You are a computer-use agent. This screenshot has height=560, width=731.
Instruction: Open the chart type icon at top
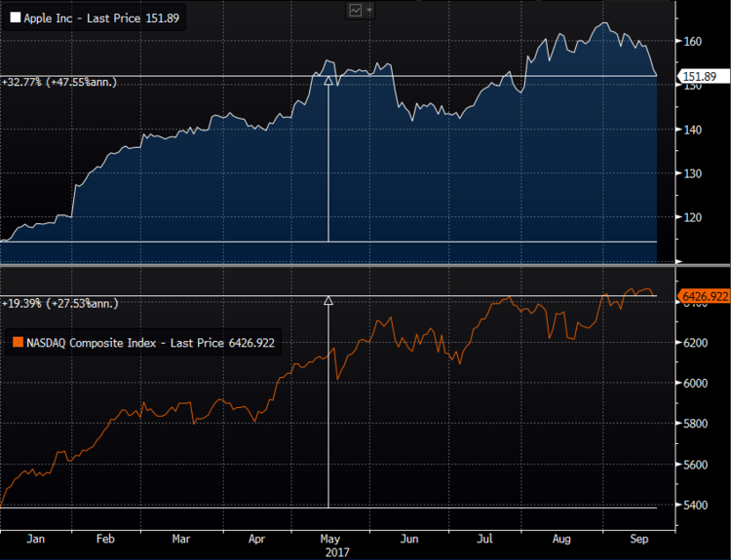tap(356, 11)
